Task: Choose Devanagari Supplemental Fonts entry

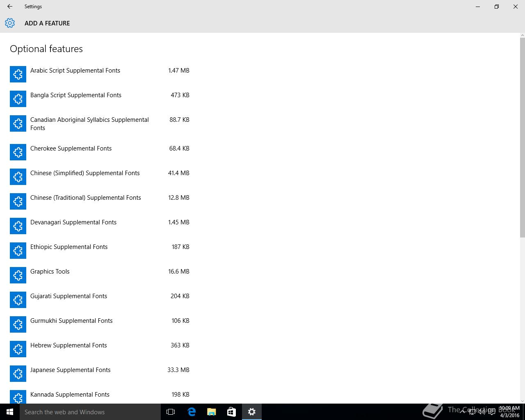Action: click(73, 222)
